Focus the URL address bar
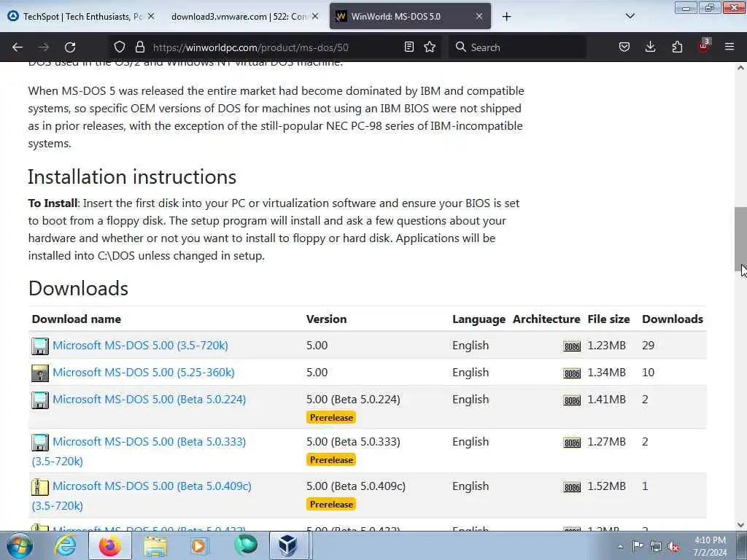The height and width of the screenshot is (560, 747). pos(276,47)
